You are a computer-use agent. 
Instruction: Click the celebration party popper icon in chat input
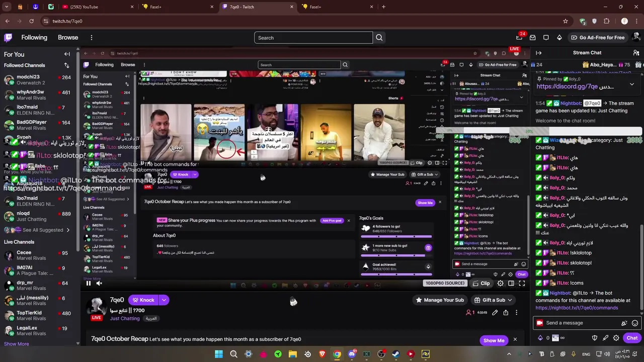[624, 323]
